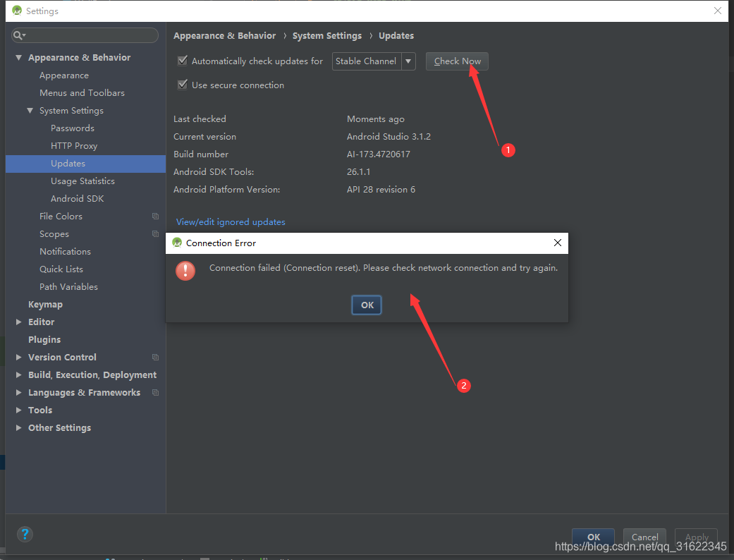Select Notifications
Viewport: 734px width, 560px height.
coord(65,252)
